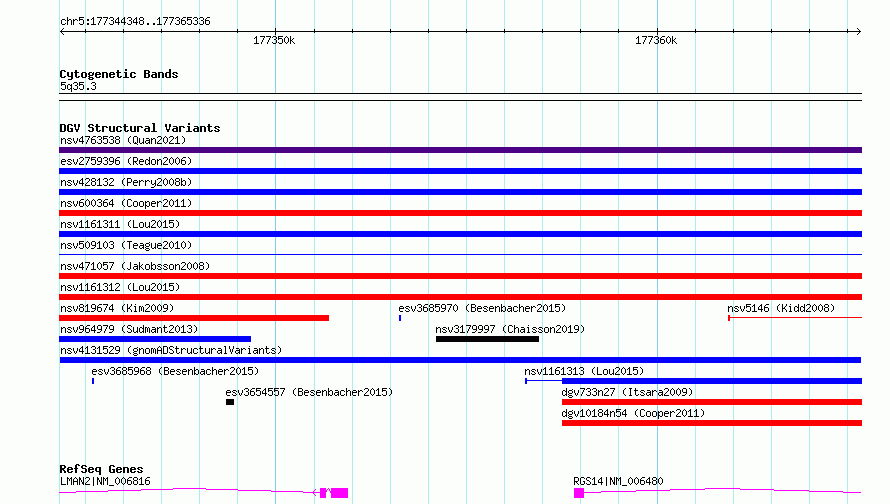
Task: Click the nsv600364 (Cooper2011) red bar
Action: 460,213
